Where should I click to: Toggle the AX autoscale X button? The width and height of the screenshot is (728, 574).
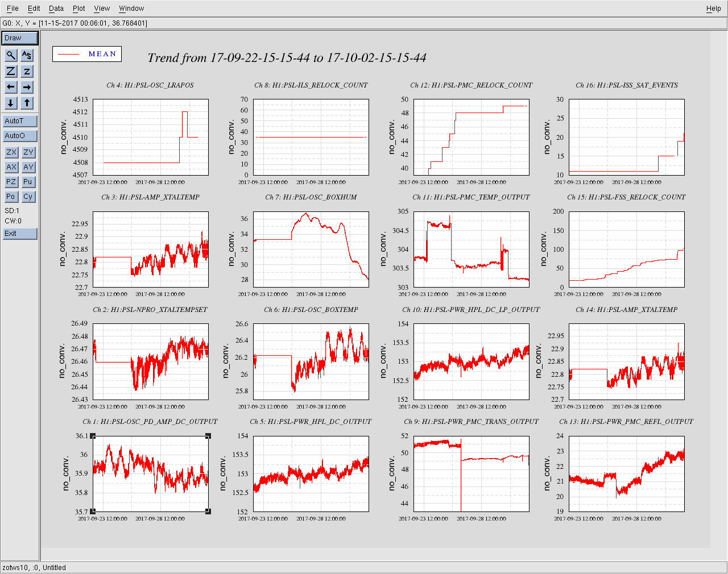click(x=11, y=167)
